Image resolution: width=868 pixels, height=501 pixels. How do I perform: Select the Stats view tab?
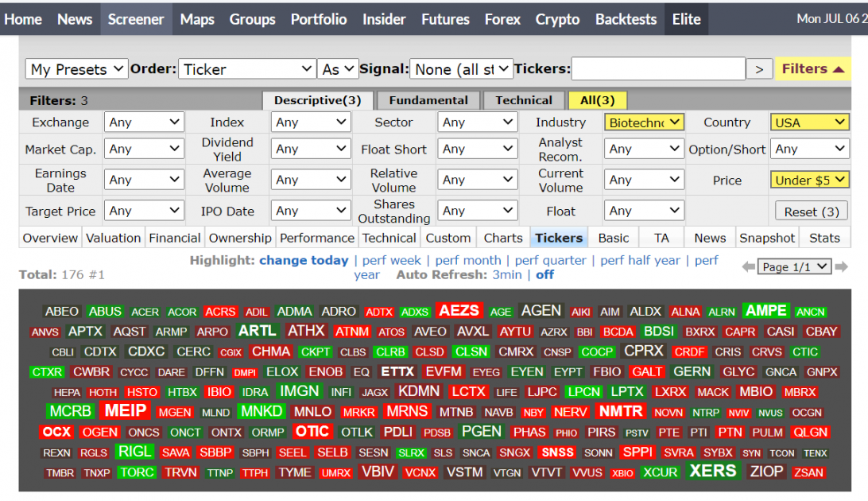pyautogui.click(x=825, y=238)
